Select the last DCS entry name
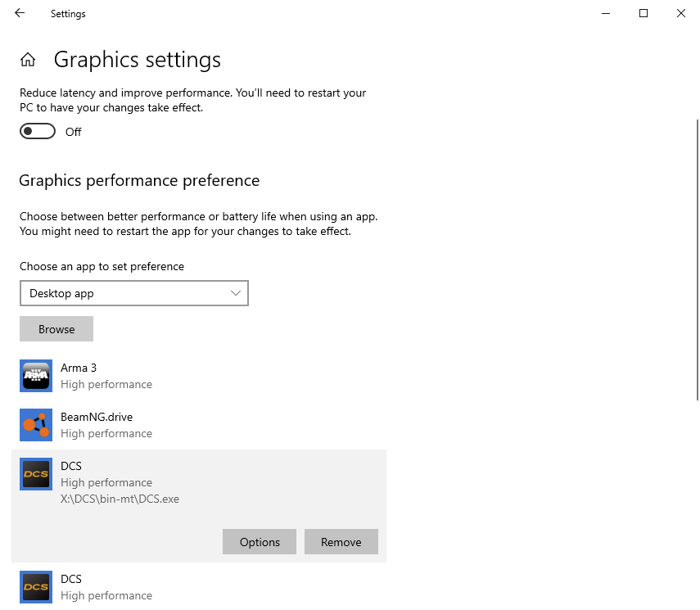 (71, 579)
